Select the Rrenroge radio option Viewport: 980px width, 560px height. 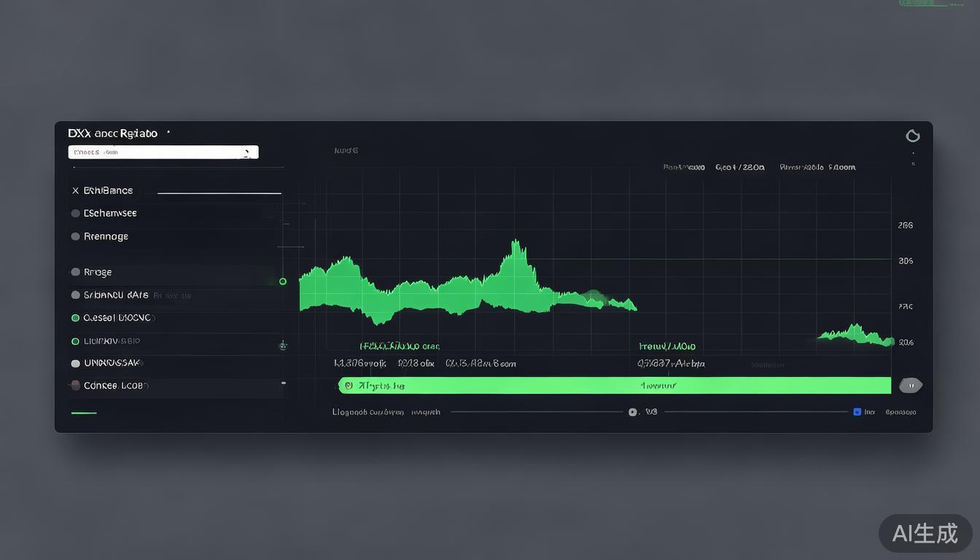(x=75, y=236)
